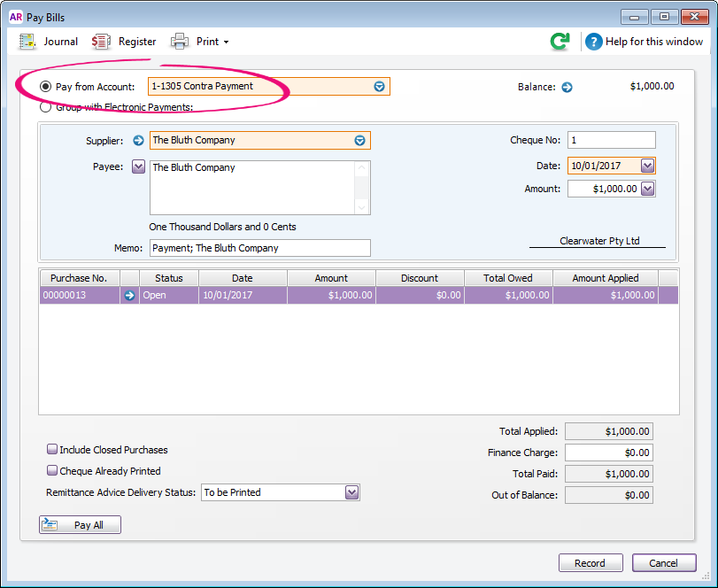Select Group with Electronic Payments radio button

pyautogui.click(x=45, y=107)
